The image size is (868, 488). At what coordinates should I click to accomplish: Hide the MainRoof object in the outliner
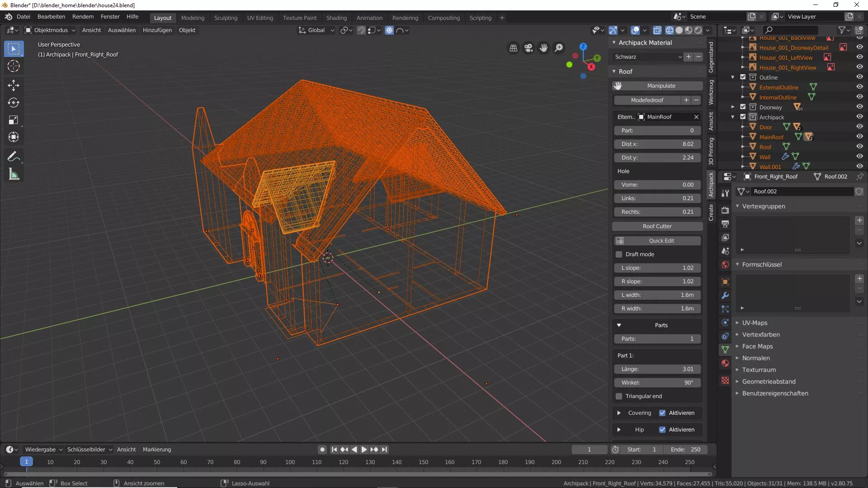[859, 137]
